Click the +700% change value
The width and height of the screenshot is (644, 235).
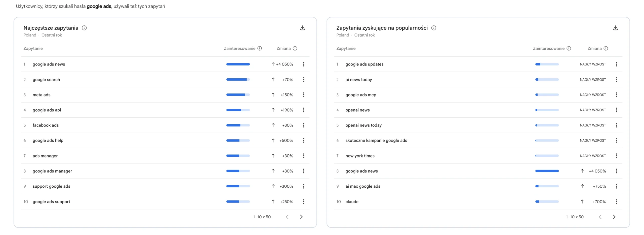click(599, 202)
